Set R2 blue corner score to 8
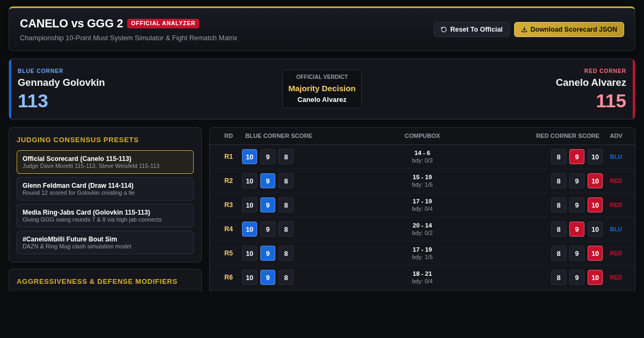This screenshot has height=338, width=644. pyautogui.click(x=286, y=181)
